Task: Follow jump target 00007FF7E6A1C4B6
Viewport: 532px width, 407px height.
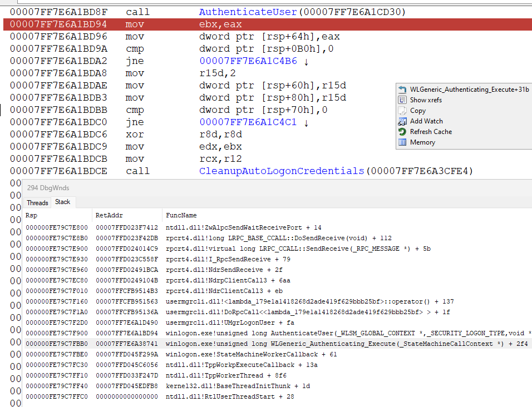Action: (x=248, y=61)
